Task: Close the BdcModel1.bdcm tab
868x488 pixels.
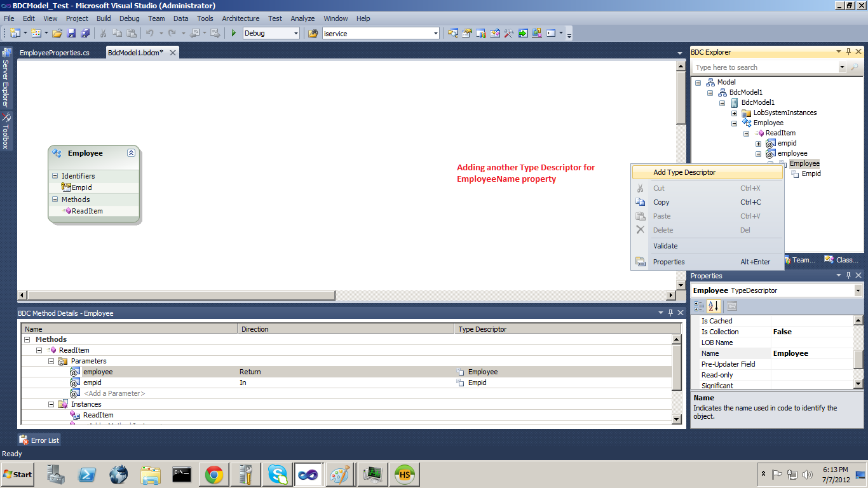Action: pos(173,53)
